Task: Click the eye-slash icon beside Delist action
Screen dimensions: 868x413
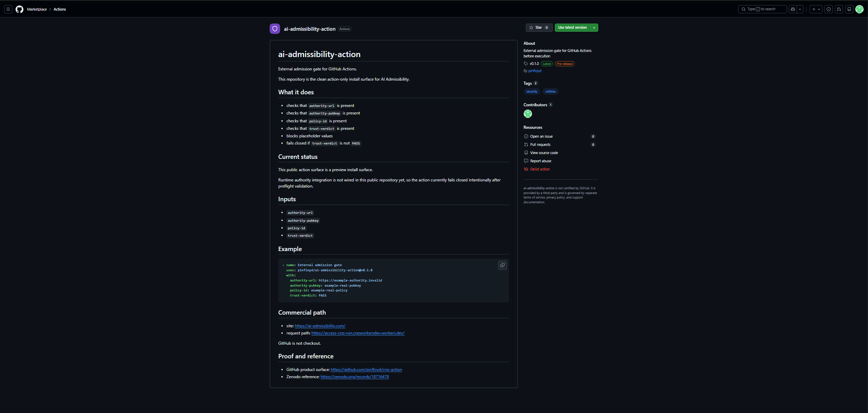Action: pyautogui.click(x=526, y=169)
